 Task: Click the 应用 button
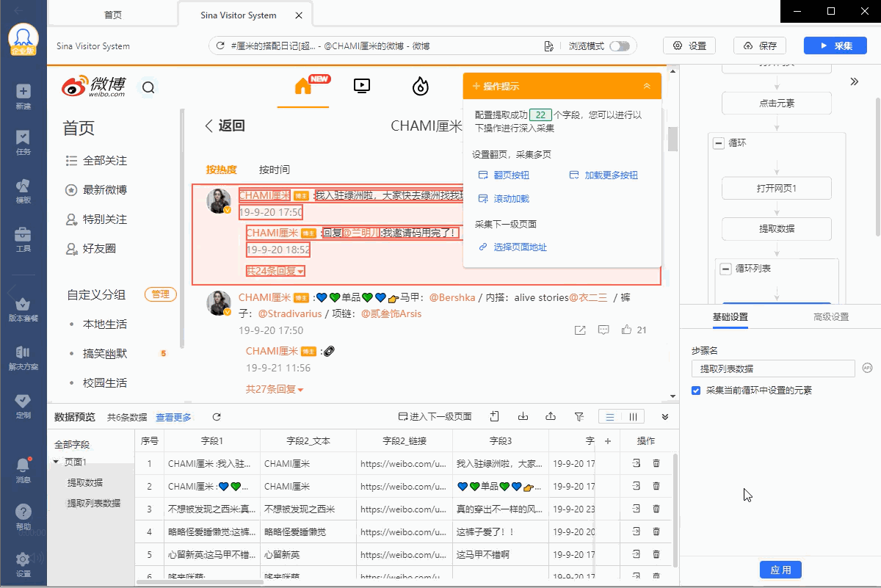pos(780,570)
